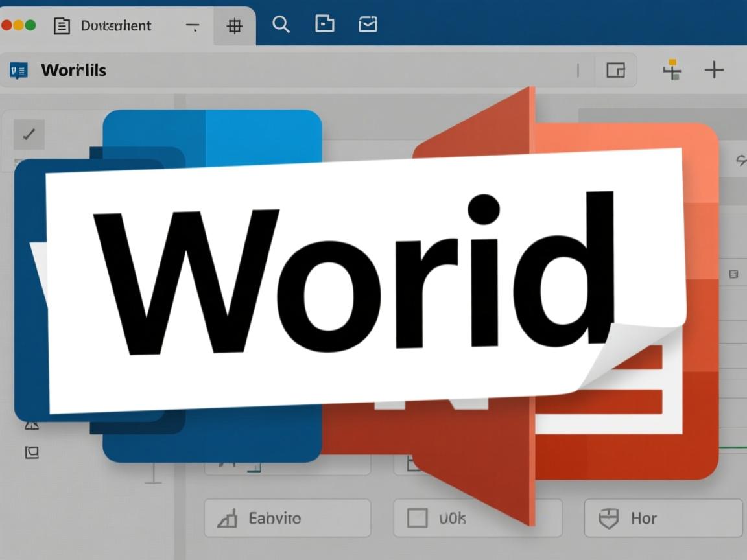747x560 pixels.
Task: Click the blue Word icon beside Worrlils
Action: pyautogui.click(x=19, y=71)
